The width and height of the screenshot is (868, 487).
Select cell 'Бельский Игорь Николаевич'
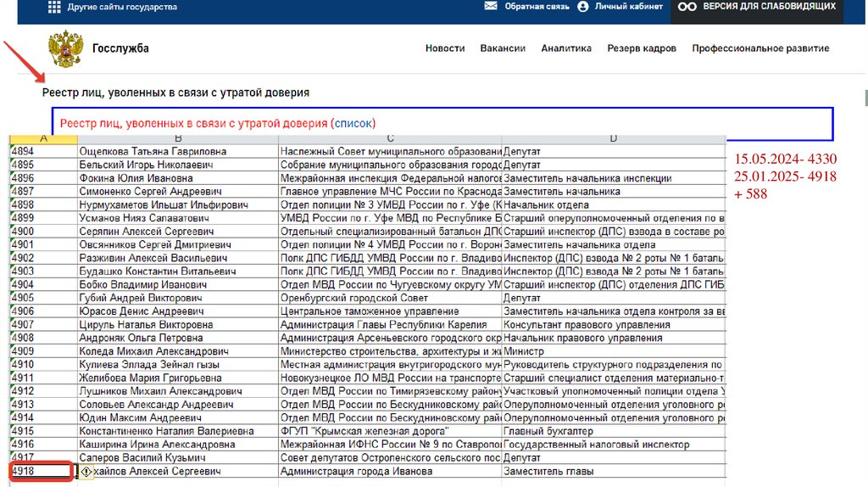pyautogui.click(x=178, y=165)
